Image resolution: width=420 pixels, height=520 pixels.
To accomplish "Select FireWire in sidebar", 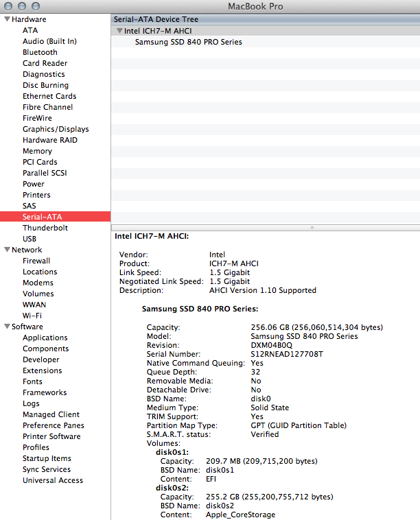I will coord(37,118).
